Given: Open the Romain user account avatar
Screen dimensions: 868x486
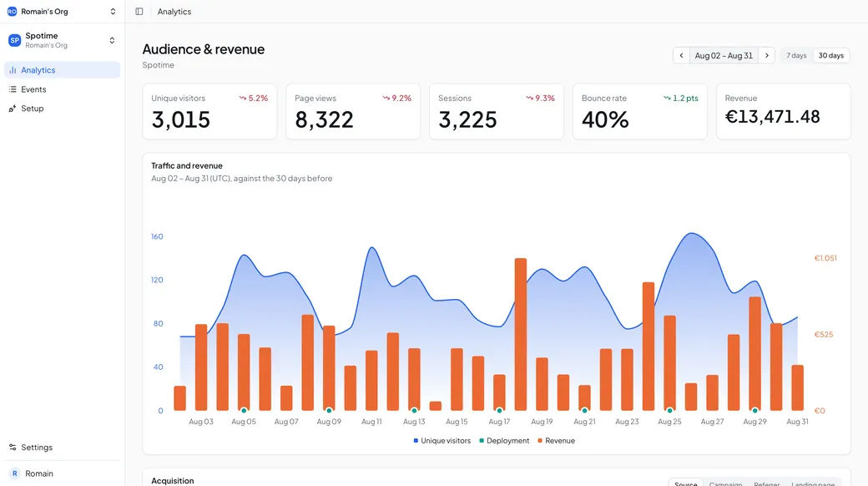Looking at the screenshot, I should click(14, 473).
